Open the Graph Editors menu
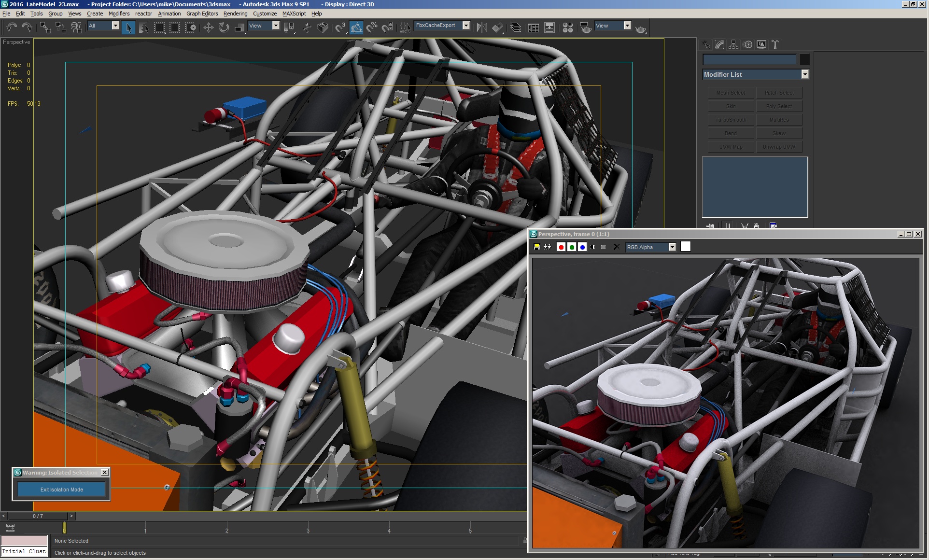Viewport: 929px width, 560px height. (x=202, y=14)
